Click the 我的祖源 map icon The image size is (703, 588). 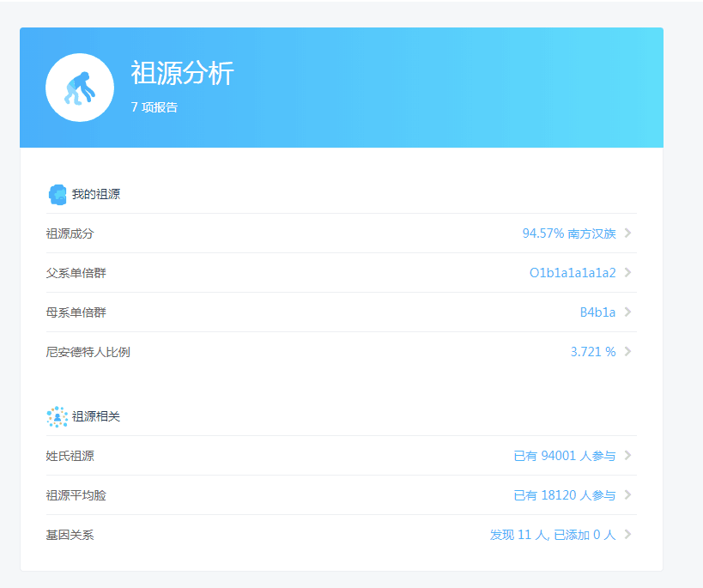(x=58, y=195)
